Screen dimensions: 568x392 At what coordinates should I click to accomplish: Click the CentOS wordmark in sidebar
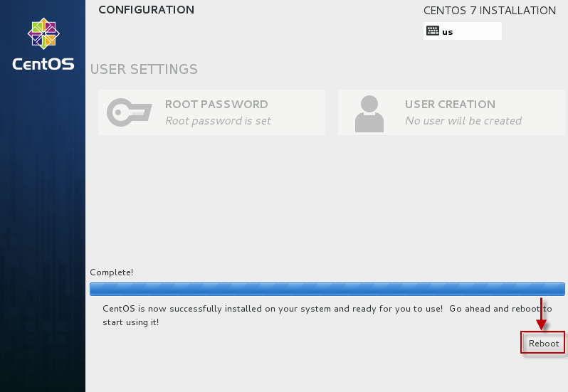[43, 64]
